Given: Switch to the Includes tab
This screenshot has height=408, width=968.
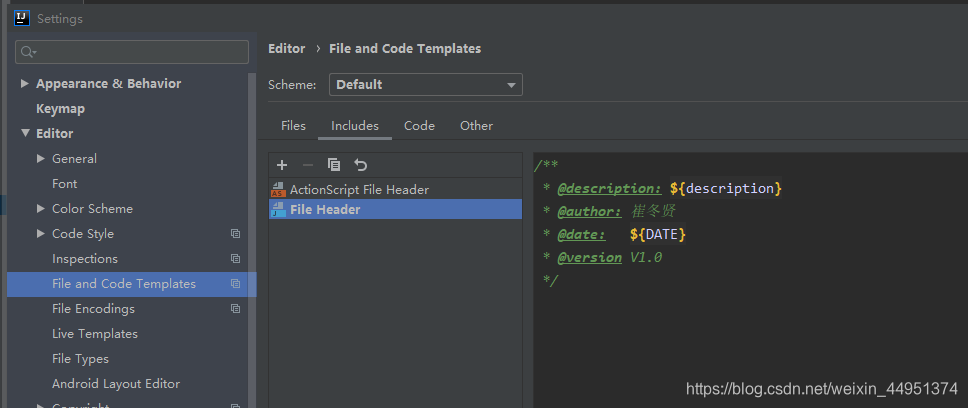Looking at the screenshot, I should pyautogui.click(x=355, y=126).
